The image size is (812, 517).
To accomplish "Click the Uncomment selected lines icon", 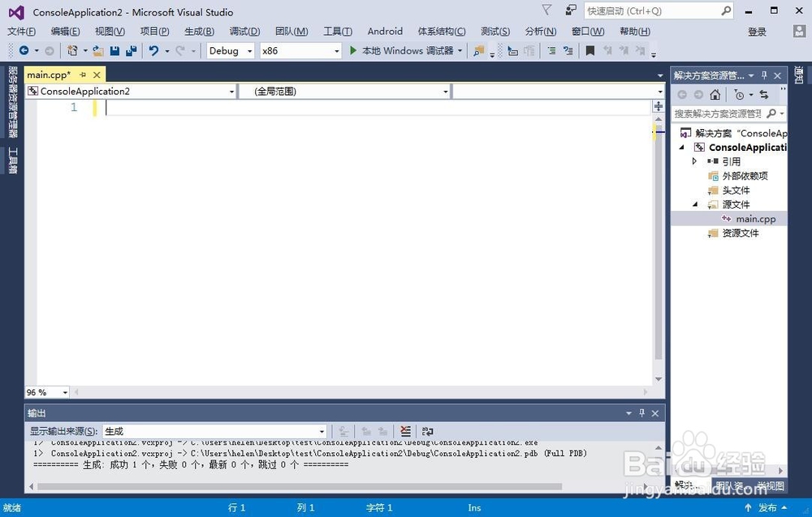I will [568, 50].
